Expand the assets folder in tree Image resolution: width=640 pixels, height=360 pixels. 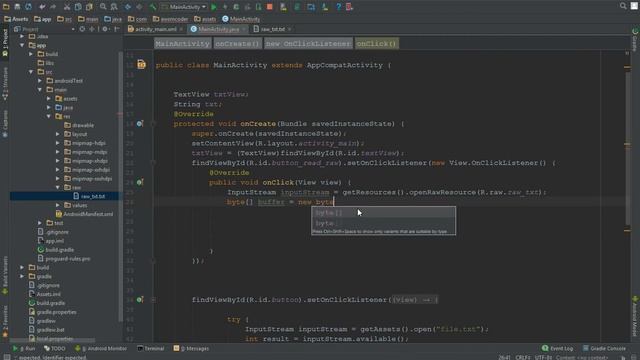49,98
